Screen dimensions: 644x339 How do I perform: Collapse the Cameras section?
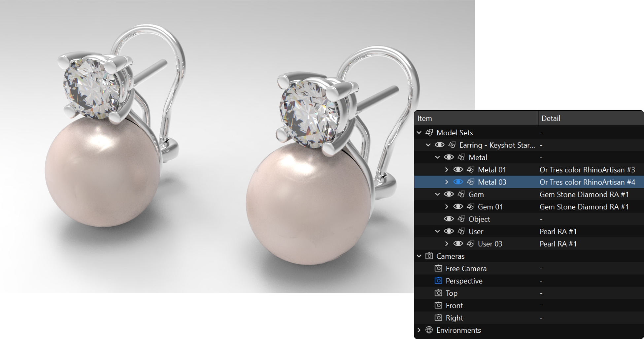419,256
